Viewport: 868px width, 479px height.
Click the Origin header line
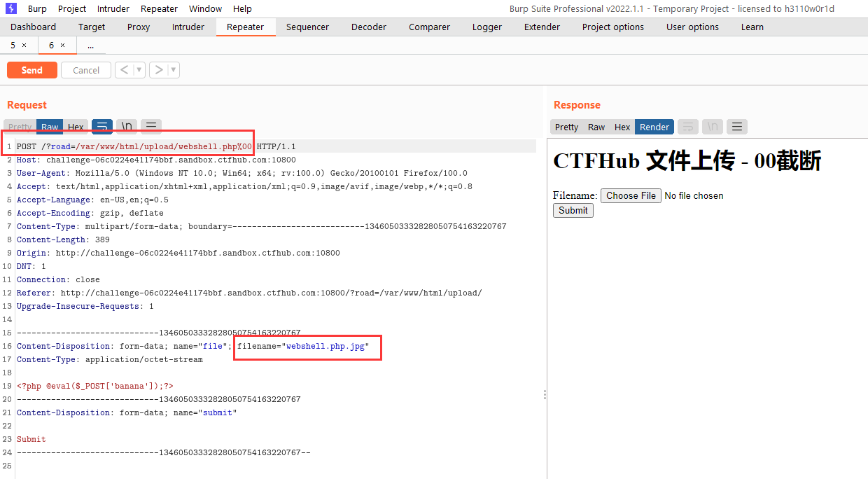[178, 253]
